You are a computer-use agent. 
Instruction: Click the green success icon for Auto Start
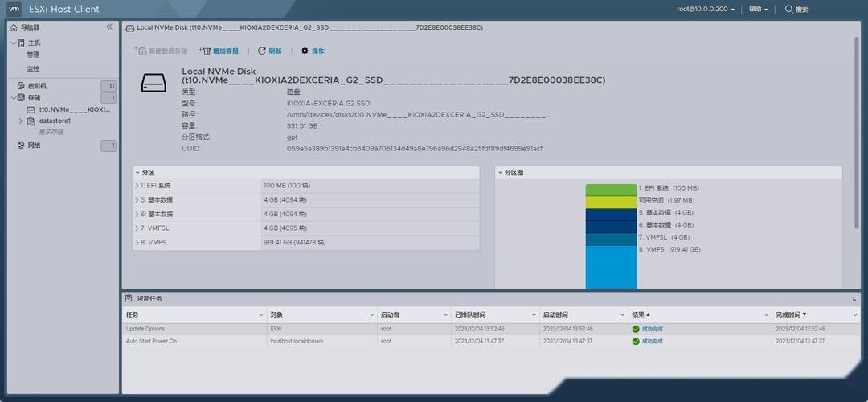tap(636, 342)
